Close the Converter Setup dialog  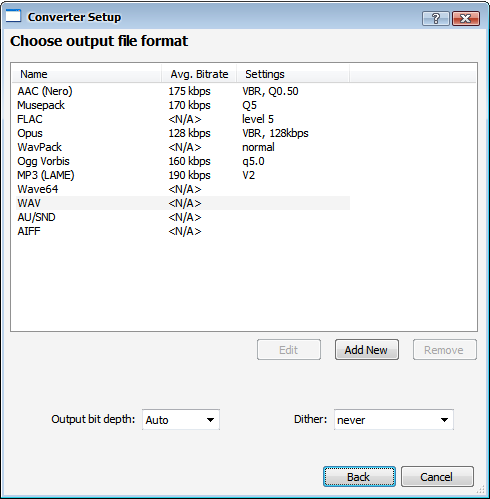click(466, 18)
